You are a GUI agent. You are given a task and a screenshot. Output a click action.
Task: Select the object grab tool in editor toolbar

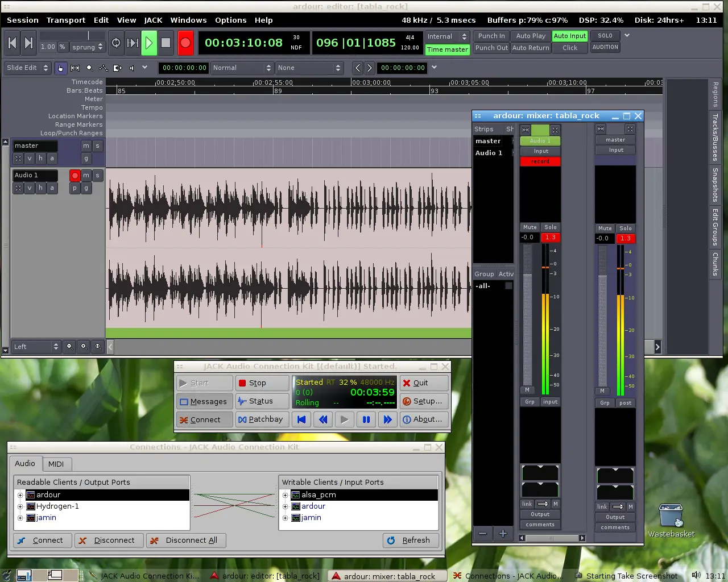click(61, 68)
